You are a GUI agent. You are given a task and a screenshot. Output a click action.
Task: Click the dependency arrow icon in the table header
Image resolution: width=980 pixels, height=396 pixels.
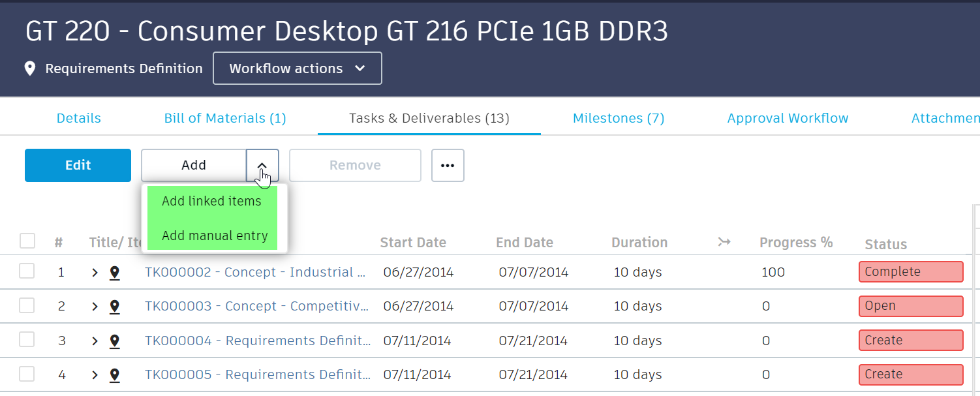(x=724, y=241)
